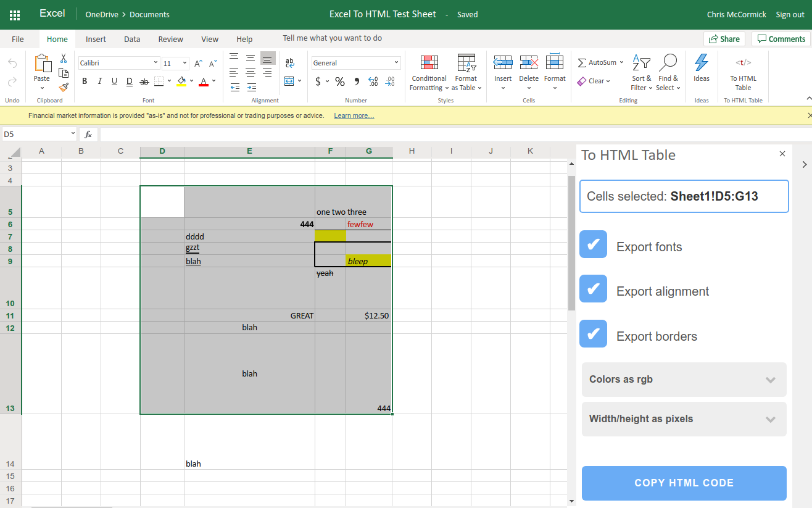Screen dimensions: 812x508
Task: Open the Review tab
Action: tap(170, 38)
